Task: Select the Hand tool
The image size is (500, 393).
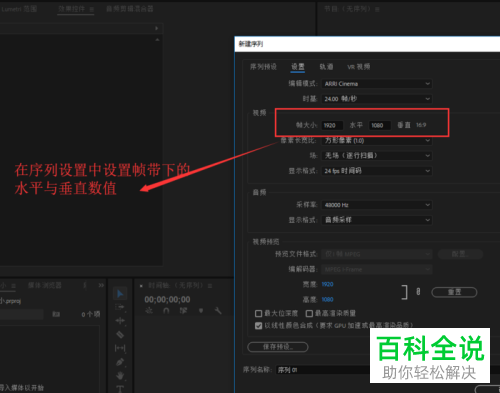Action: tap(120, 376)
